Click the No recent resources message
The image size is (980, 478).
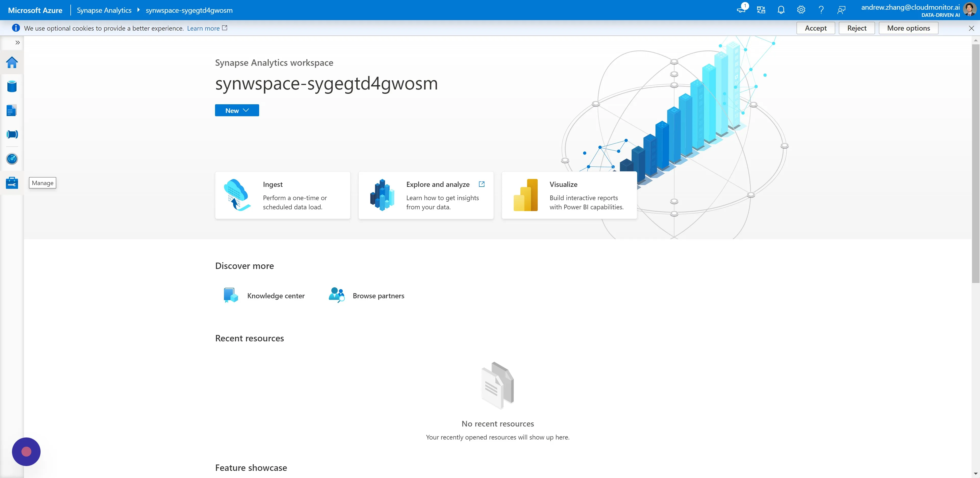(x=498, y=424)
